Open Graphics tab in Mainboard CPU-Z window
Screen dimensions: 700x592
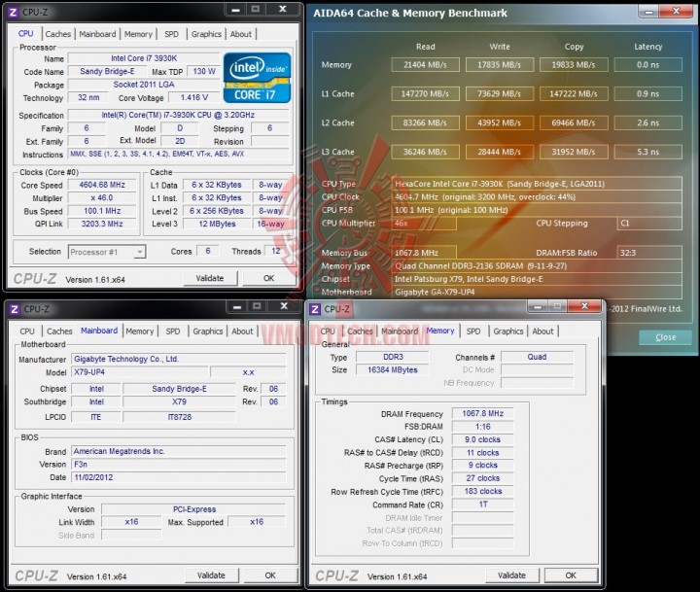click(208, 331)
